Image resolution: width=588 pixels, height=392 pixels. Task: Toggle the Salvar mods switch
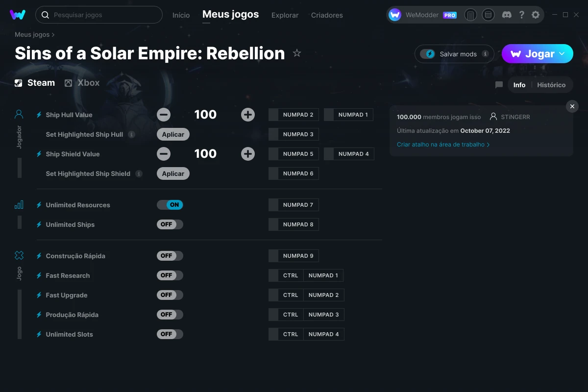coord(428,54)
